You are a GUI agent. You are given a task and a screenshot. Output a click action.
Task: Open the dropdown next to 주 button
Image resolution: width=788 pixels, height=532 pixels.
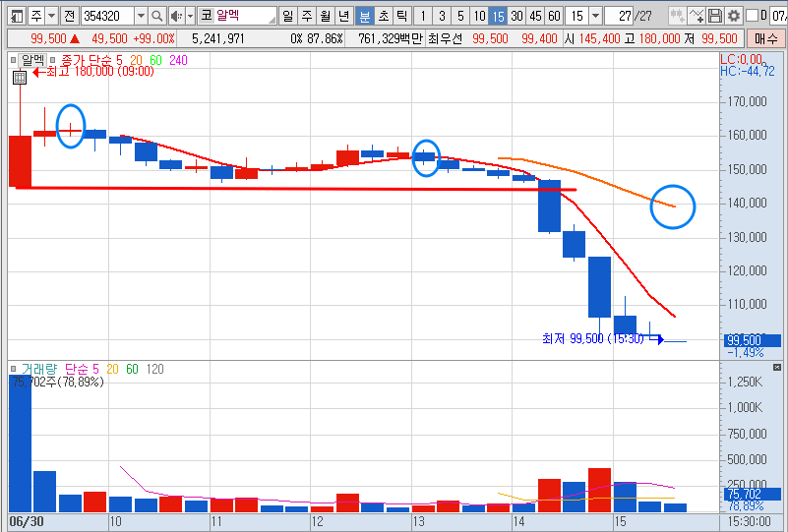pyautogui.click(x=52, y=16)
